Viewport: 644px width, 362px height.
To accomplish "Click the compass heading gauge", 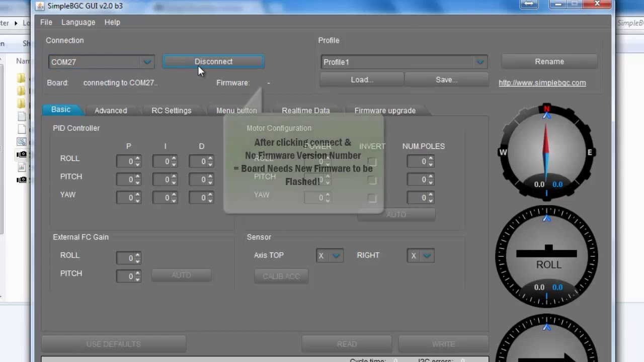I will [546, 152].
